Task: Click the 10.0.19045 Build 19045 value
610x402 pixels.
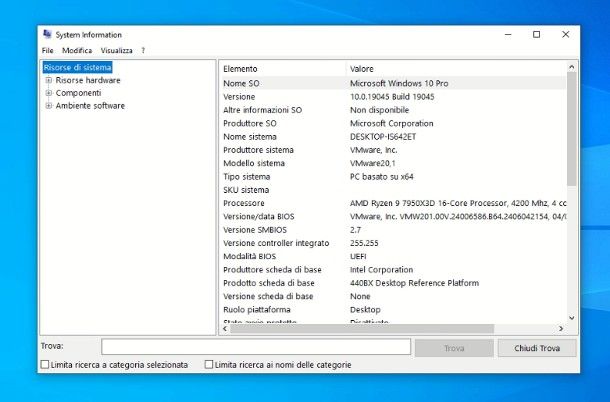Action: point(392,97)
